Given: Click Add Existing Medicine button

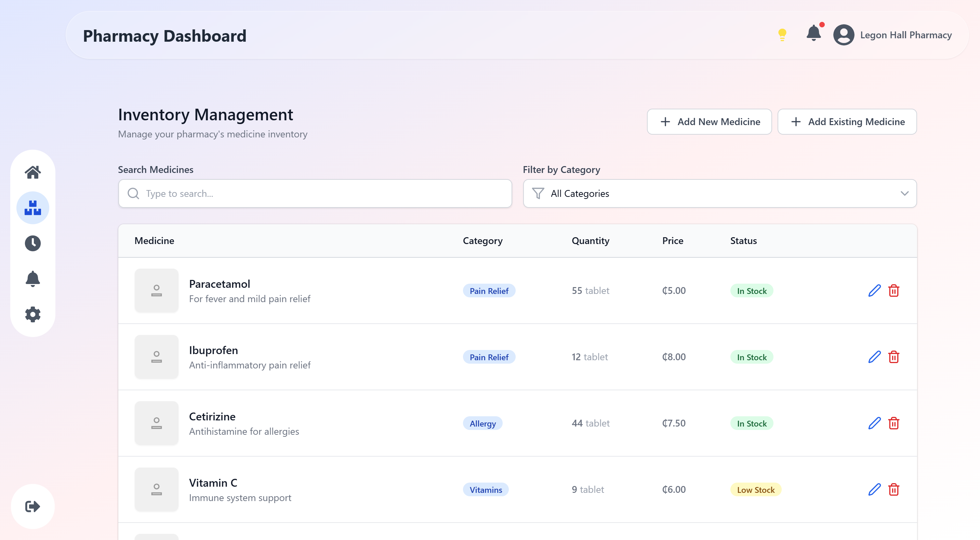Looking at the screenshot, I should (847, 122).
